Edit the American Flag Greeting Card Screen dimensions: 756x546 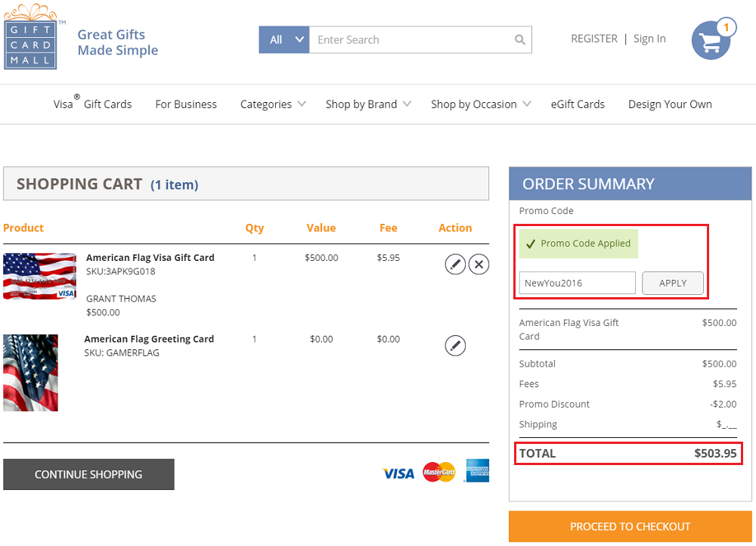[x=454, y=346]
